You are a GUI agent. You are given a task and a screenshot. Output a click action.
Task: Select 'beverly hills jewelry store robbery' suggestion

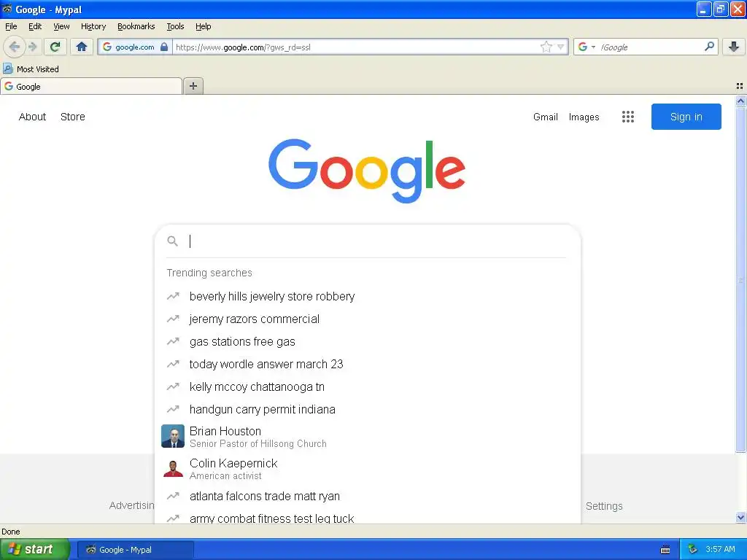272,296
